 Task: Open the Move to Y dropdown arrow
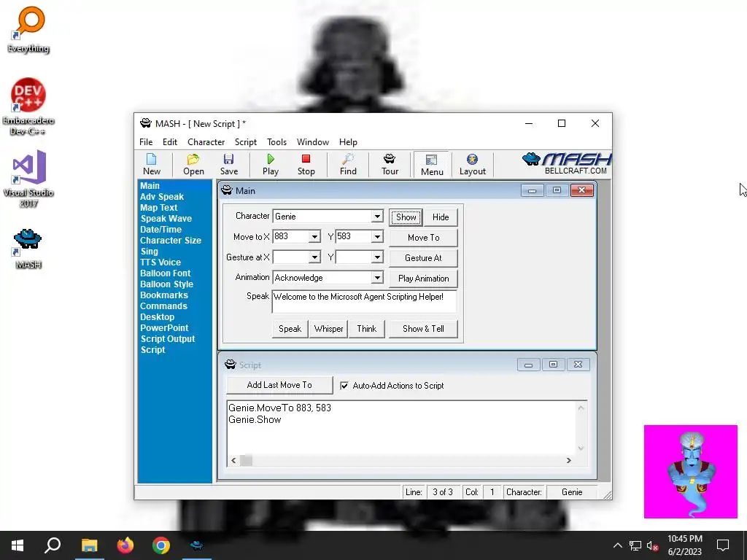[377, 237]
